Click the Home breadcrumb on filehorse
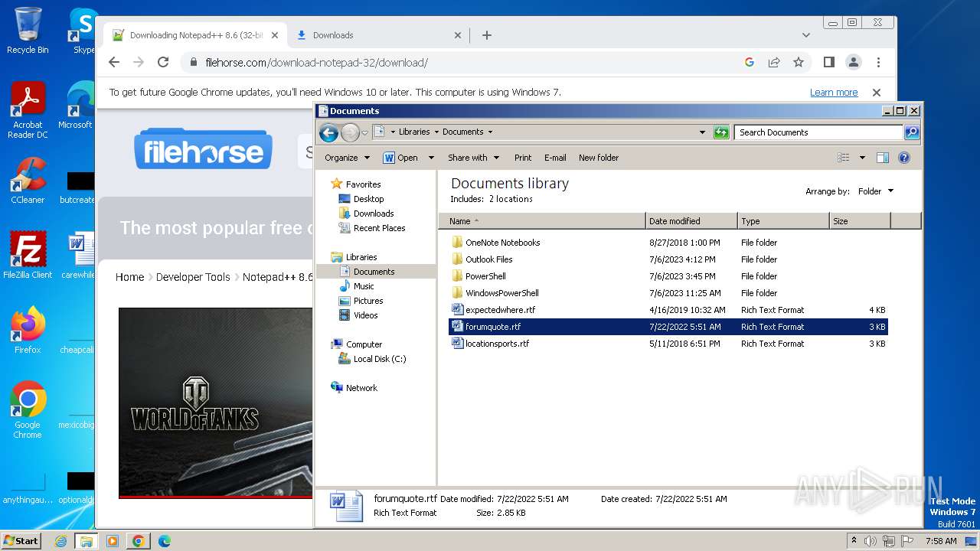Viewport: 980px width, 551px height. click(129, 277)
